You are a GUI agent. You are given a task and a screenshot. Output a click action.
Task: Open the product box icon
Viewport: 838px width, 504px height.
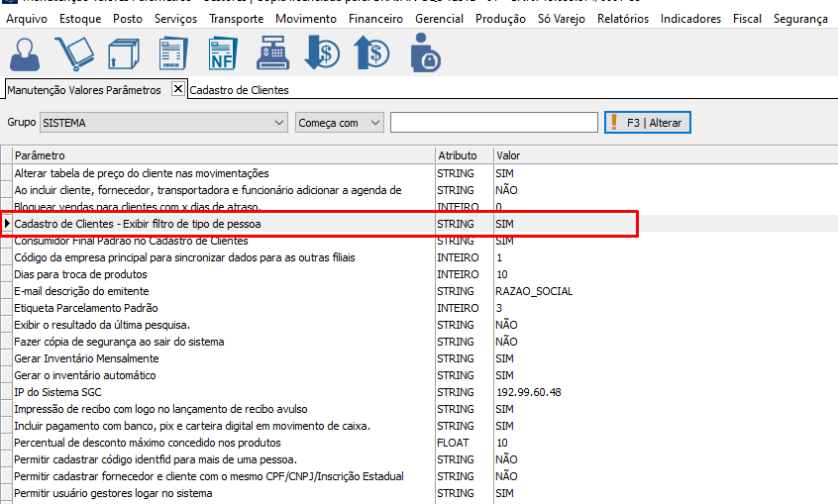(x=125, y=53)
